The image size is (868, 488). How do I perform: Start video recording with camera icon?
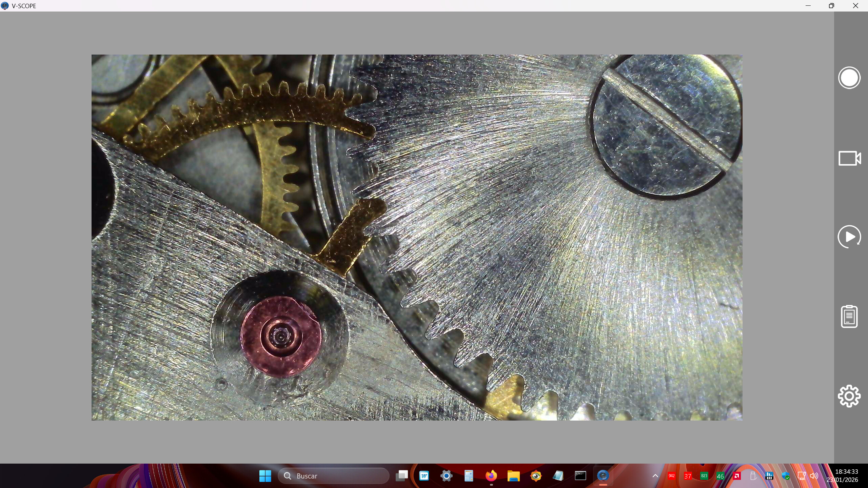pyautogui.click(x=849, y=158)
